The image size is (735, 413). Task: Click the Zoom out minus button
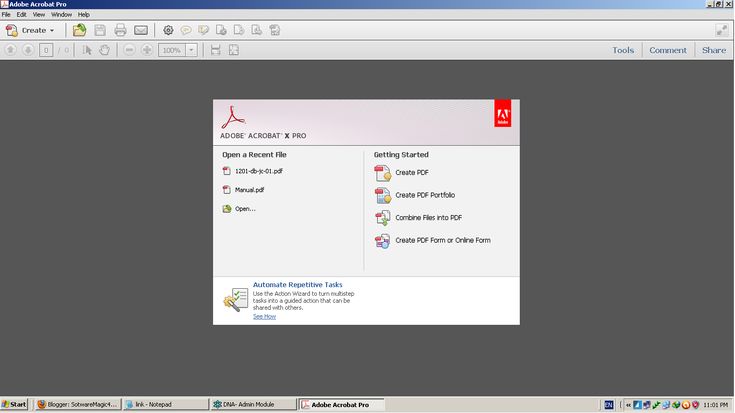coord(129,50)
